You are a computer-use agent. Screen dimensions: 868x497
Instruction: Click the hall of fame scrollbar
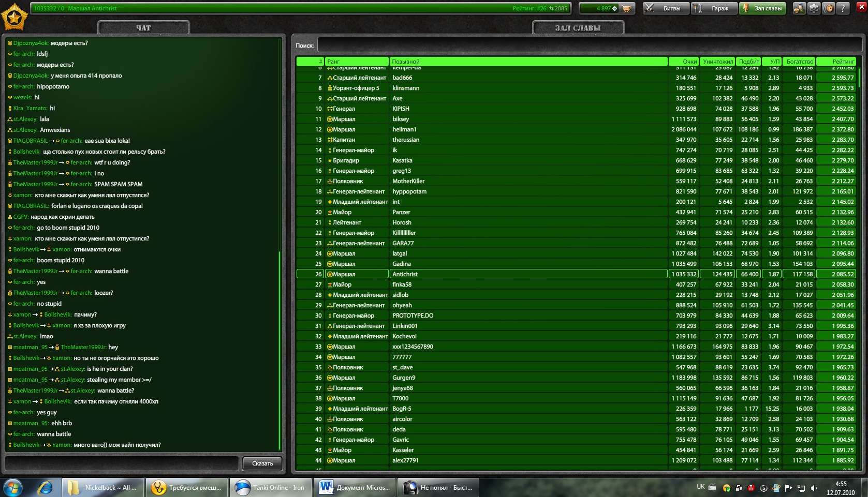[860, 78]
